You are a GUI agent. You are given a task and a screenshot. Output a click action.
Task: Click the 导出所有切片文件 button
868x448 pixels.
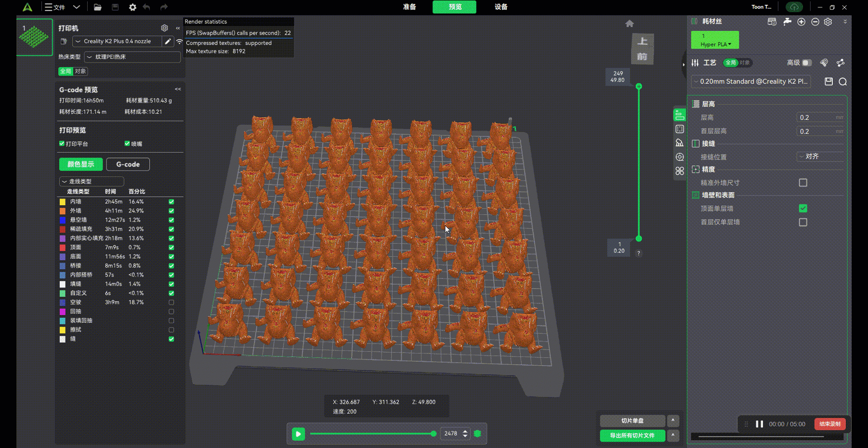coord(632,435)
